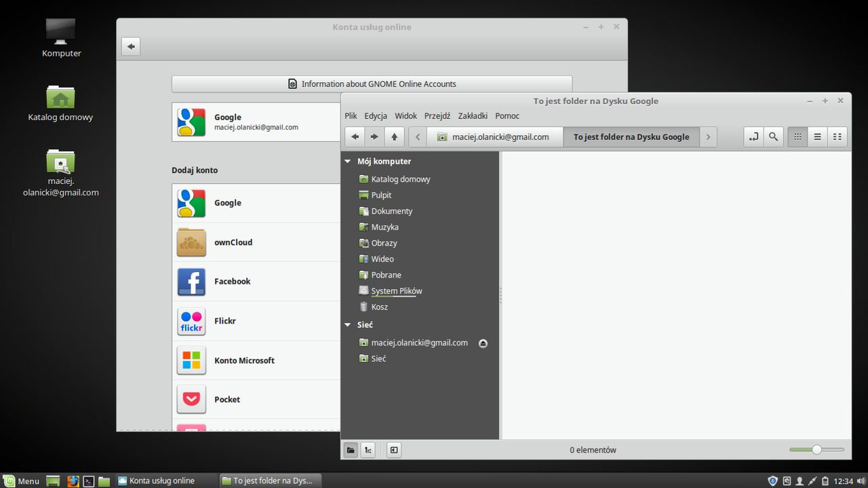The height and width of the screenshot is (488, 868).
Task: Select To jest folder na Dysku Google path button
Action: click(x=631, y=136)
